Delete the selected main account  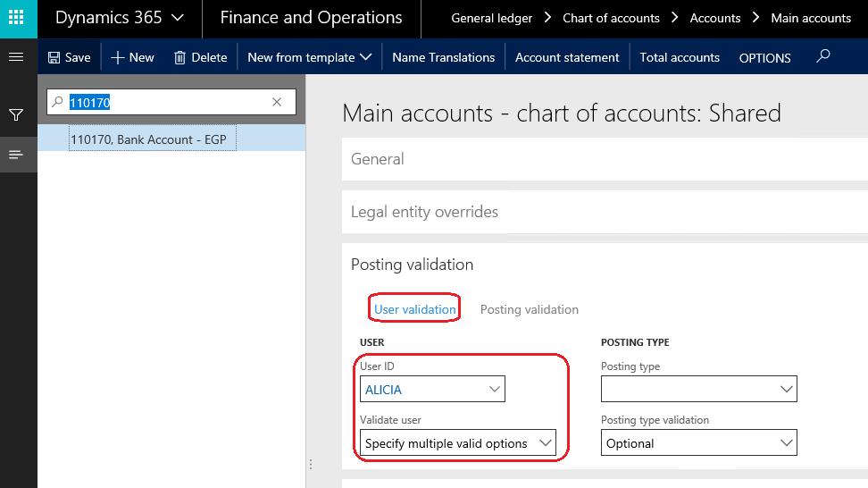coord(200,57)
